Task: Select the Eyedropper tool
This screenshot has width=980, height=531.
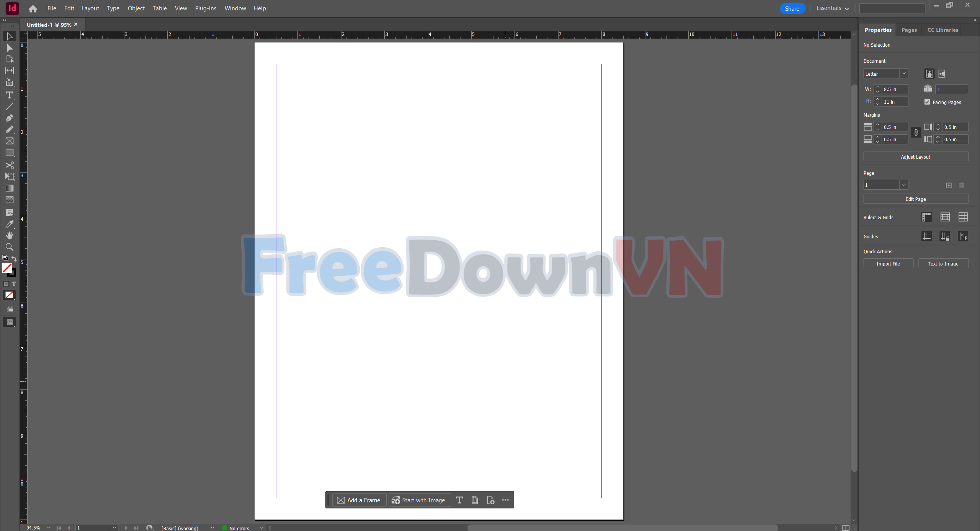Action: 10,224
